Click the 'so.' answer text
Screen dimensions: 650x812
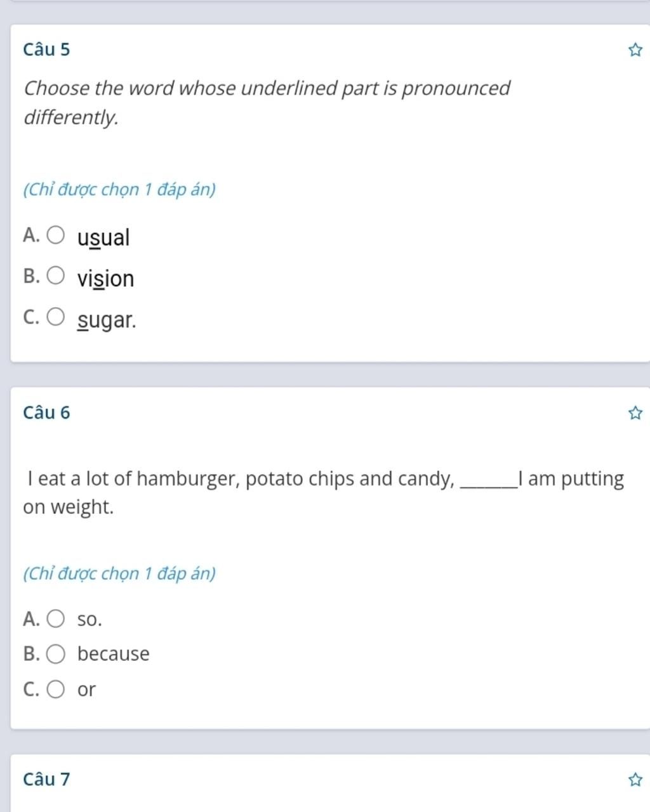tap(90, 620)
